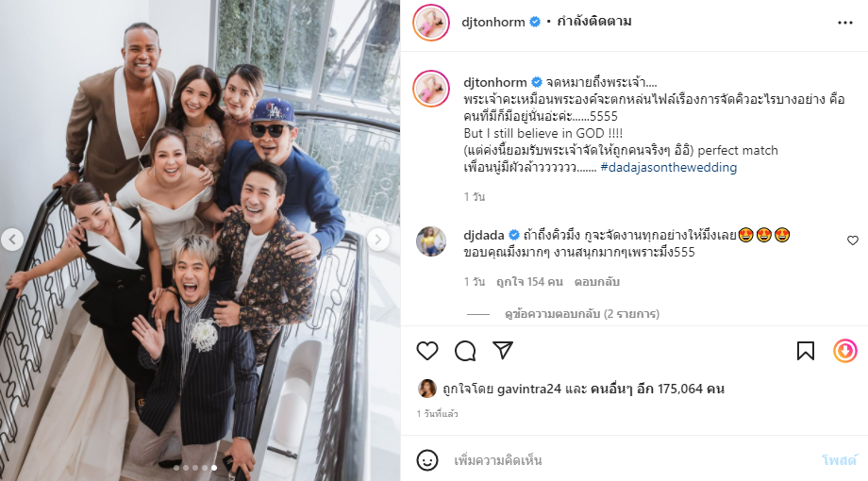Open djdada's profile avatar
868x481 pixels.
tap(431, 241)
